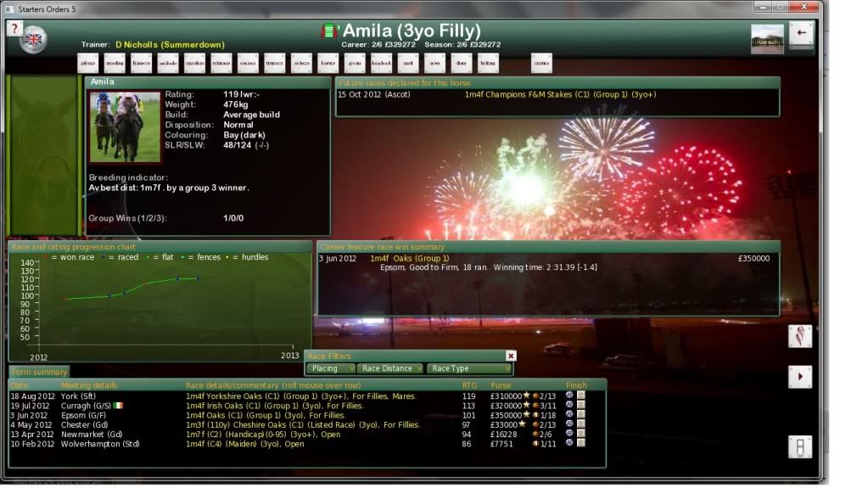Open the breeding toolbar button

pyautogui.click(x=115, y=63)
